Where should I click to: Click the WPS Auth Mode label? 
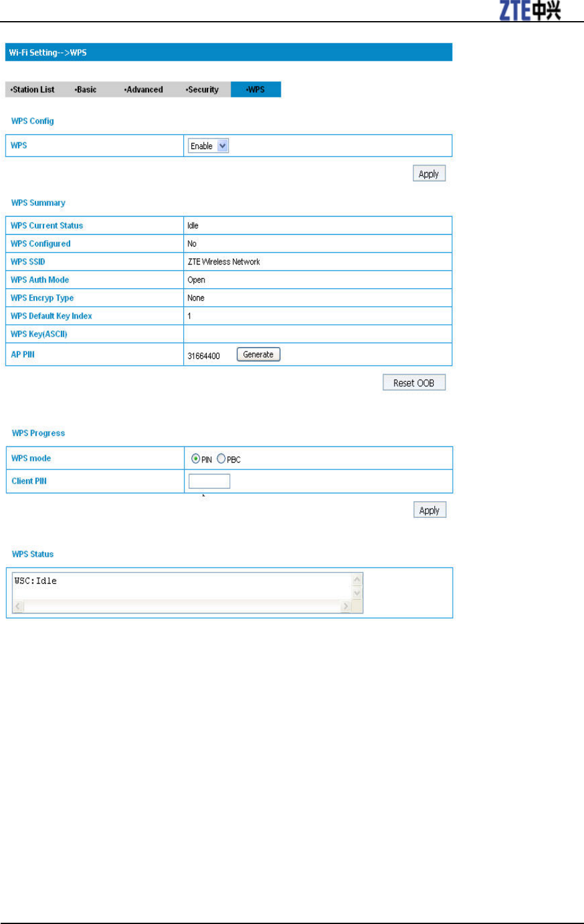[x=40, y=280]
